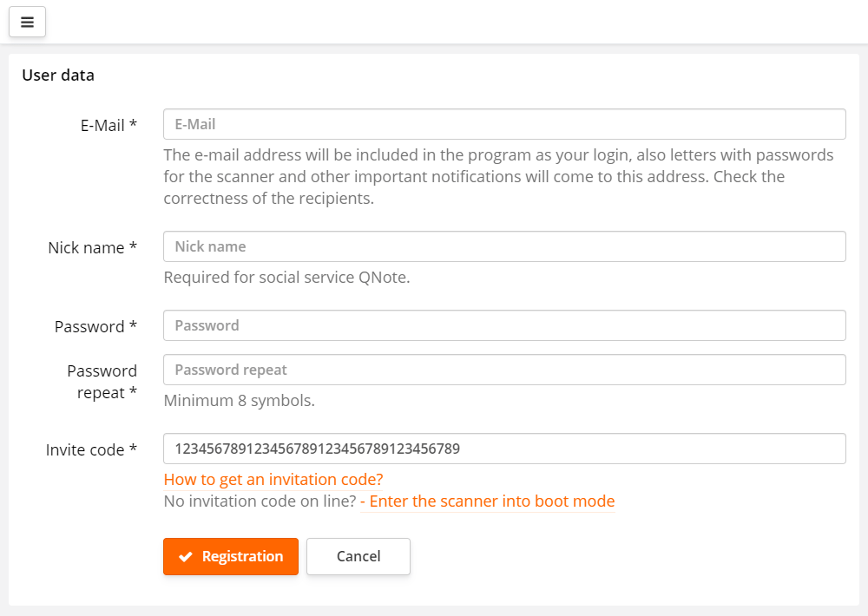Follow the "Enter the scanner into boot mode" link
This screenshot has width=868, height=616.
pyautogui.click(x=489, y=501)
